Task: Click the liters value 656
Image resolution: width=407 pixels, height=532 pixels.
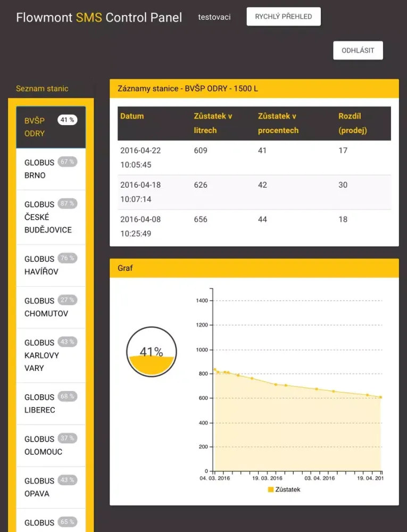Action: pos(201,219)
